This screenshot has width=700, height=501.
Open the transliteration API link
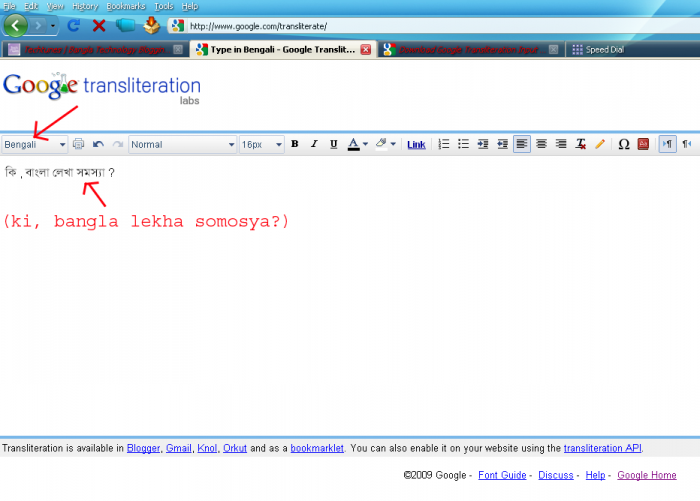point(603,448)
